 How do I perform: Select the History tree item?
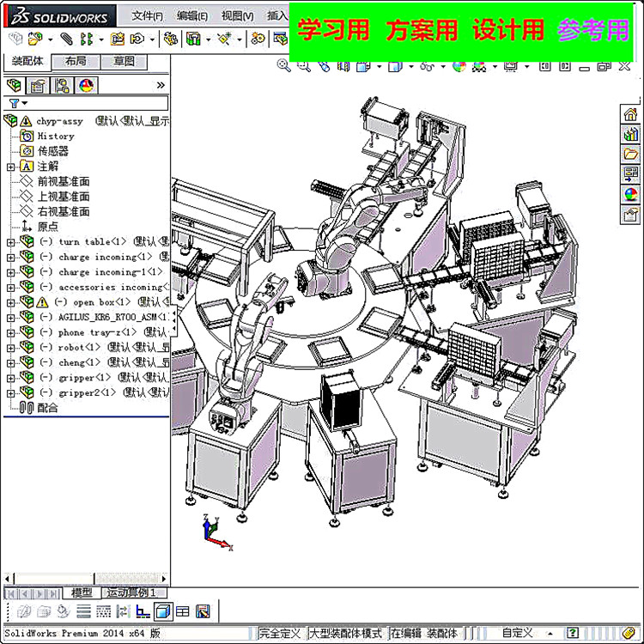pos(56,136)
